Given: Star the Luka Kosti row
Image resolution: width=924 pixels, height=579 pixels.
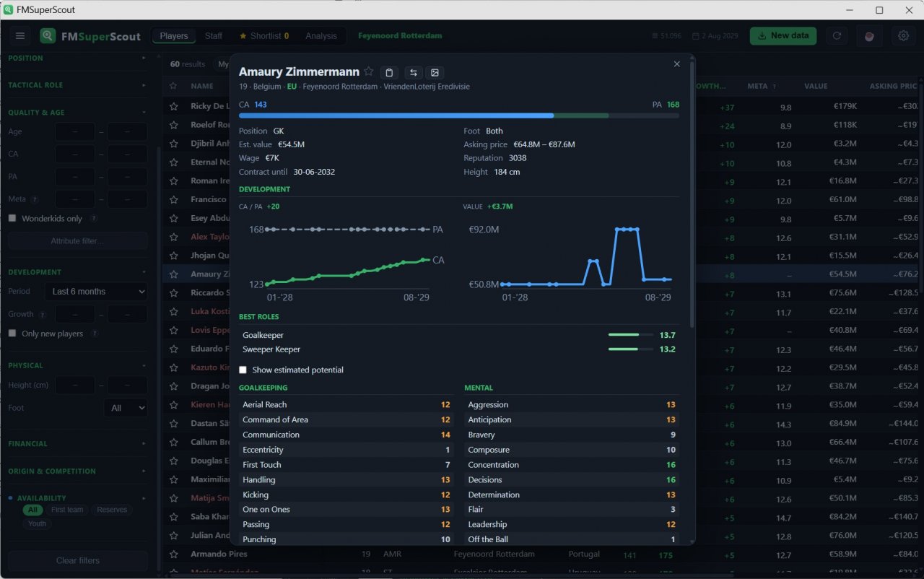Looking at the screenshot, I should pyautogui.click(x=173, y=312).
